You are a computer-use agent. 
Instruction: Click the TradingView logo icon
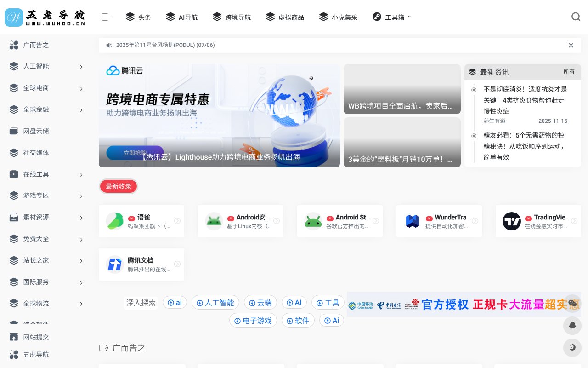click(512, 221)
